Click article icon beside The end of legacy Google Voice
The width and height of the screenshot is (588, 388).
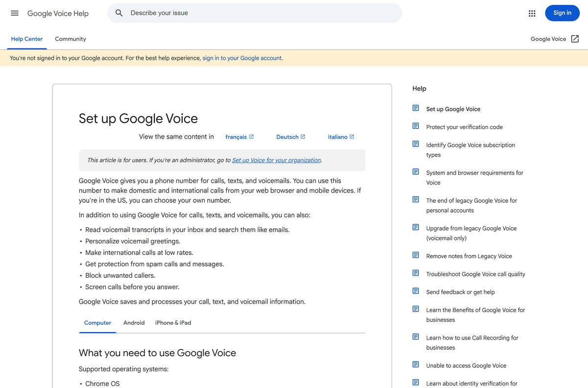coord(416,199)
